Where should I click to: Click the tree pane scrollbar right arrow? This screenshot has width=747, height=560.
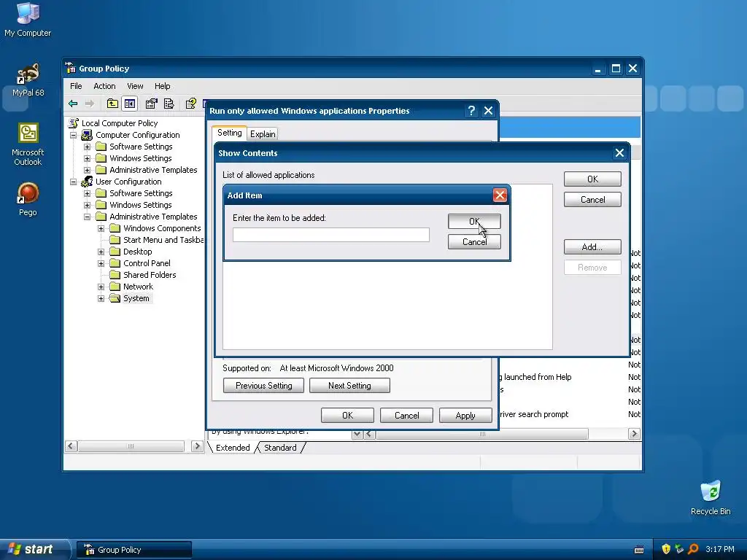pyautogui.click(x=197, y=446)
